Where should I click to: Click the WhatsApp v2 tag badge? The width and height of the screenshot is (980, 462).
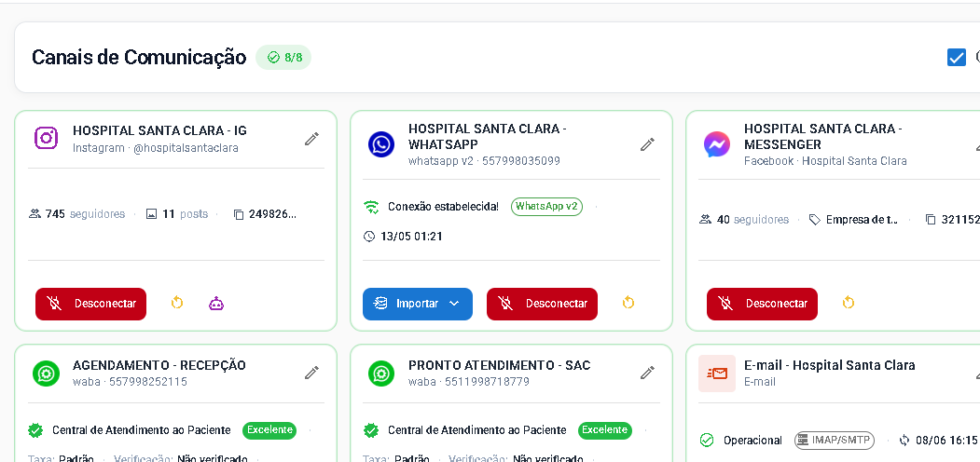[x=546, y=207]
